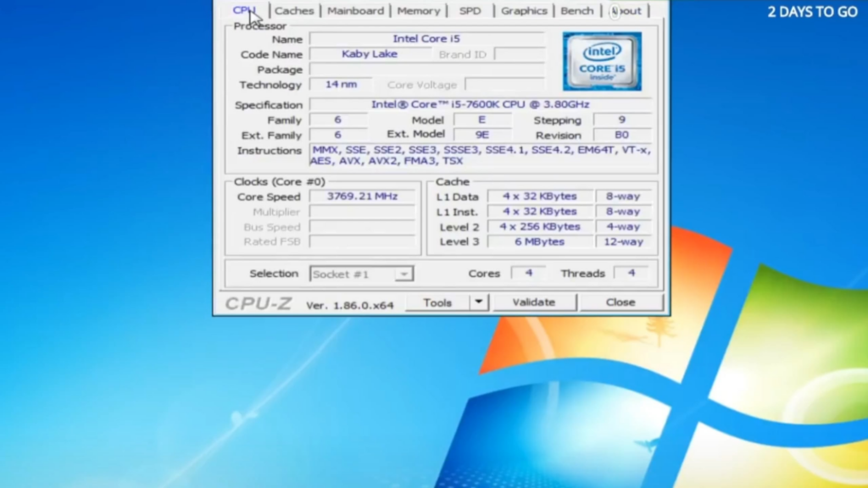Image resolution: width=868 pixels, height=488 pixels.
Task: Open the About tab
Action: pyautogui.click(x=626, y=10)
